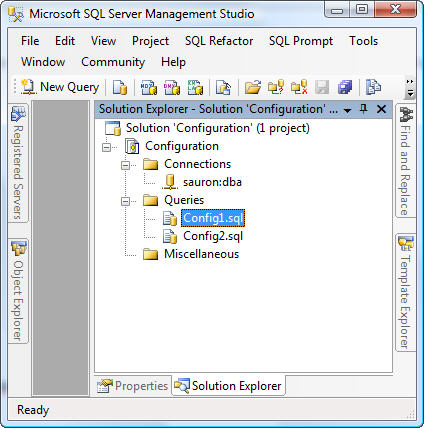Click the Management Studio title bar icon
Viewport: 424px width, 428px height.
15,14
